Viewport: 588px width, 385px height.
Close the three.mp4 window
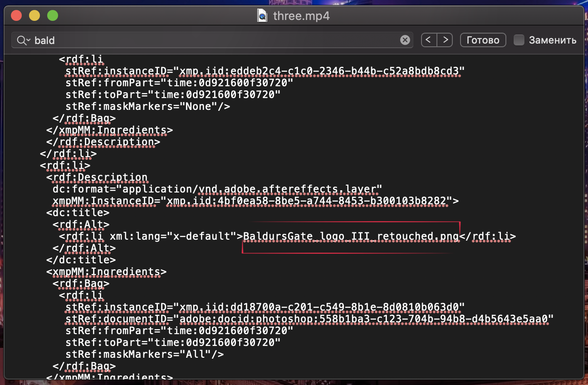(x=17, y=16)
